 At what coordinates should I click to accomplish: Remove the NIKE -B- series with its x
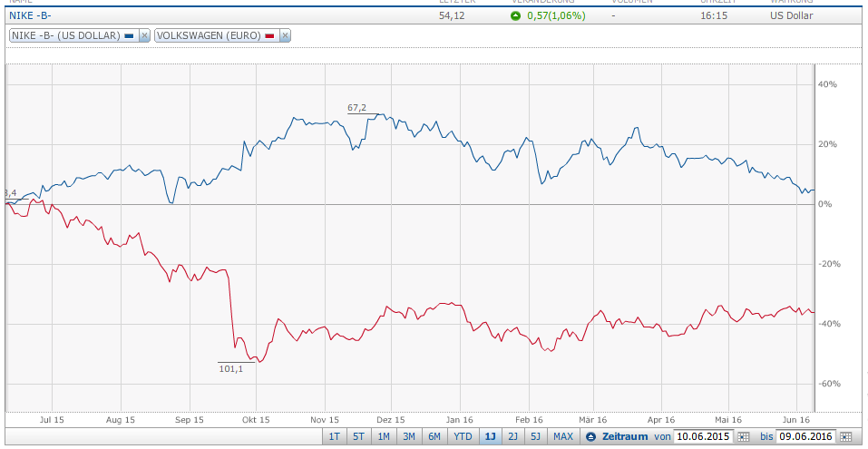click(x=143, y=35)
